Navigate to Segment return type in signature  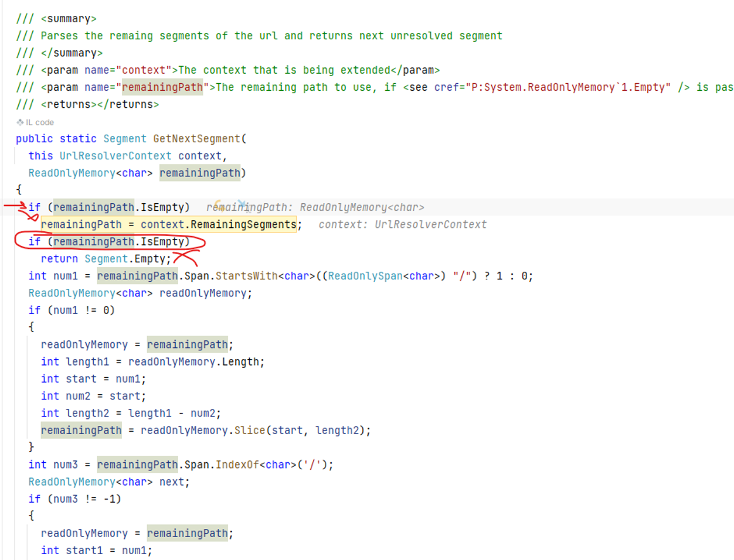pyautogui.click(x=124, y=139)
